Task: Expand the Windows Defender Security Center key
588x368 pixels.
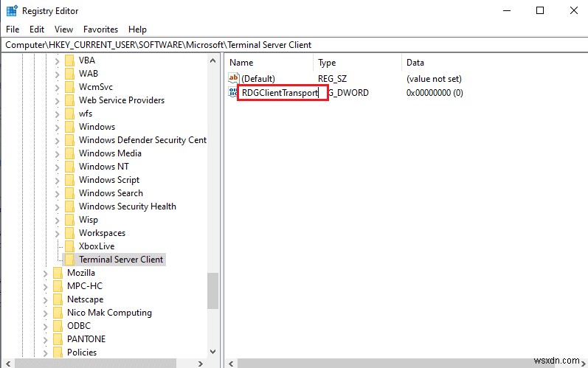Action: coord(57,140)
